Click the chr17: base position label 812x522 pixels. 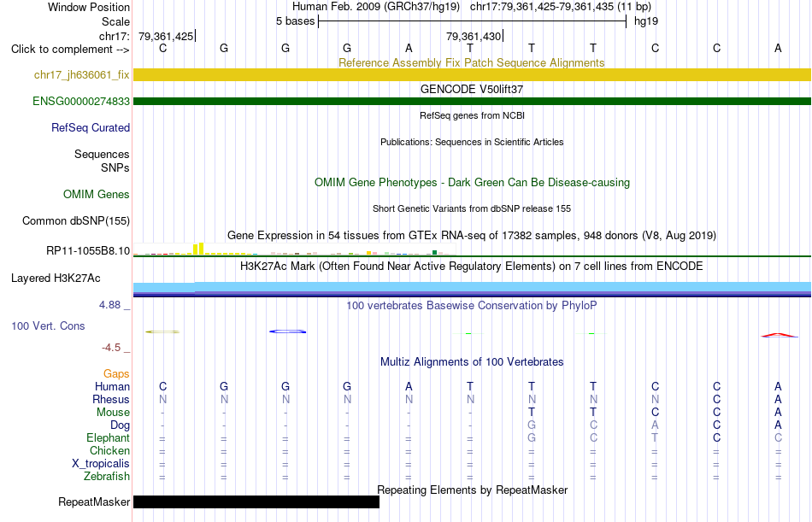115,36
